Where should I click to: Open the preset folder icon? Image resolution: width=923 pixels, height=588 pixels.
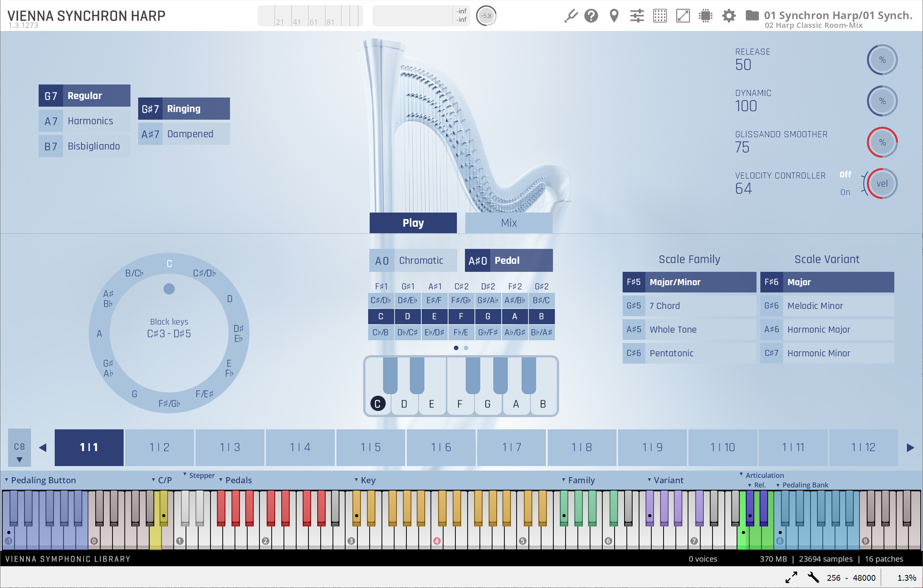(x=752, y=16)
